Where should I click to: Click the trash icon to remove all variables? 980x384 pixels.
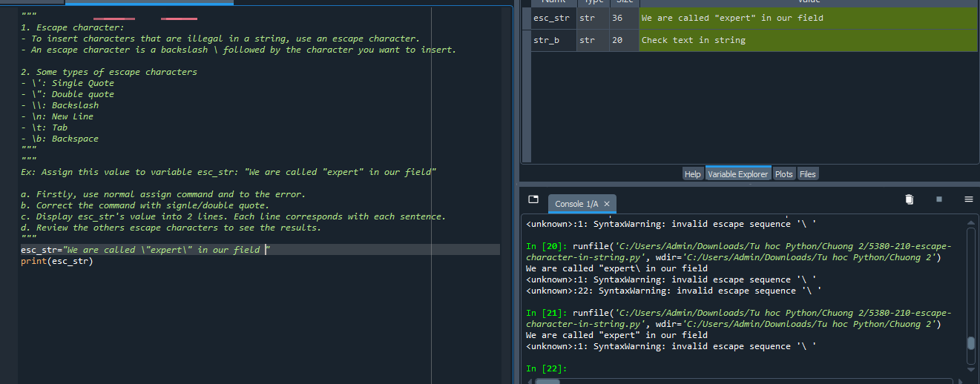(910, 199)
